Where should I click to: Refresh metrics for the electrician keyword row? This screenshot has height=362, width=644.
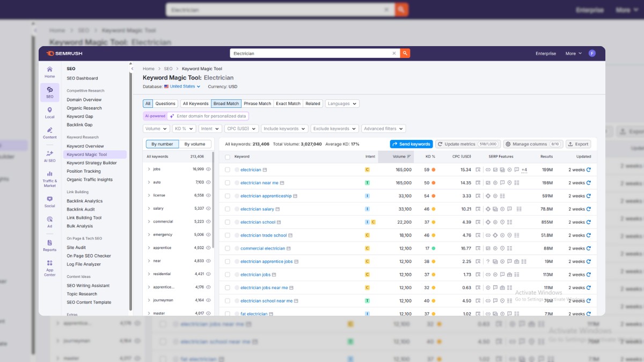point(588,170)
